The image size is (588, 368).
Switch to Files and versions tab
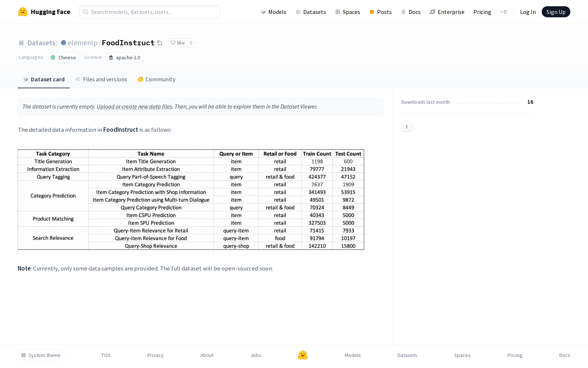pos(101,79)
